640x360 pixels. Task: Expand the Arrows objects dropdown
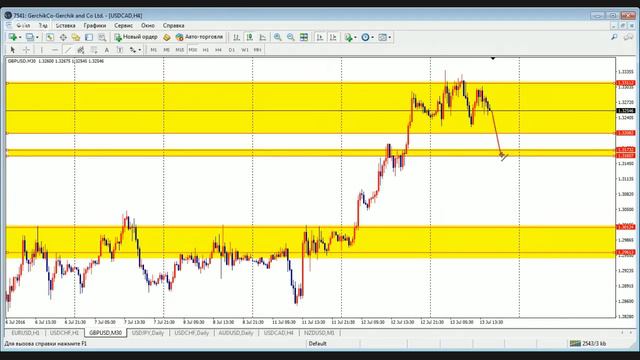tap(140, 50)
